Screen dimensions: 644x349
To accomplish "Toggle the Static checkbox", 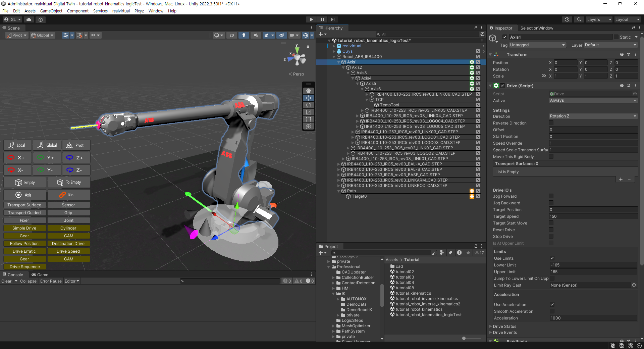I will pyautogui.click(x=616, y=37).
